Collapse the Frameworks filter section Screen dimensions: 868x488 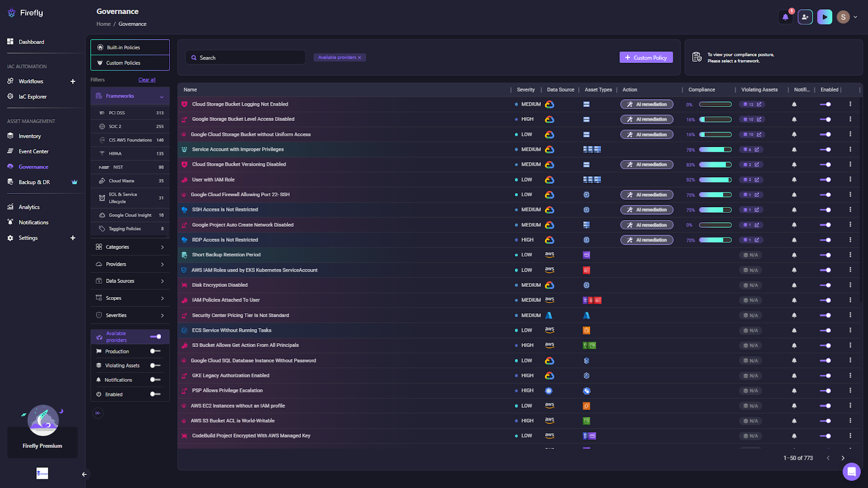[130, 96]
